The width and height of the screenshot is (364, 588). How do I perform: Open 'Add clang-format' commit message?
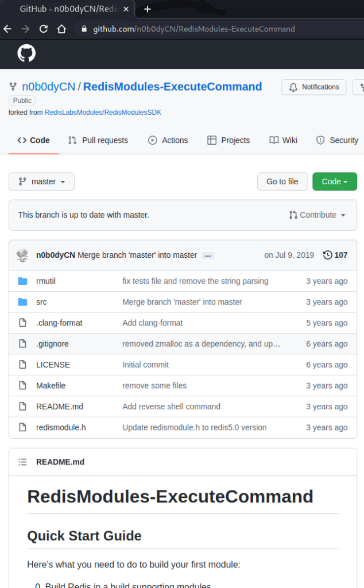(x=153, y=323)
